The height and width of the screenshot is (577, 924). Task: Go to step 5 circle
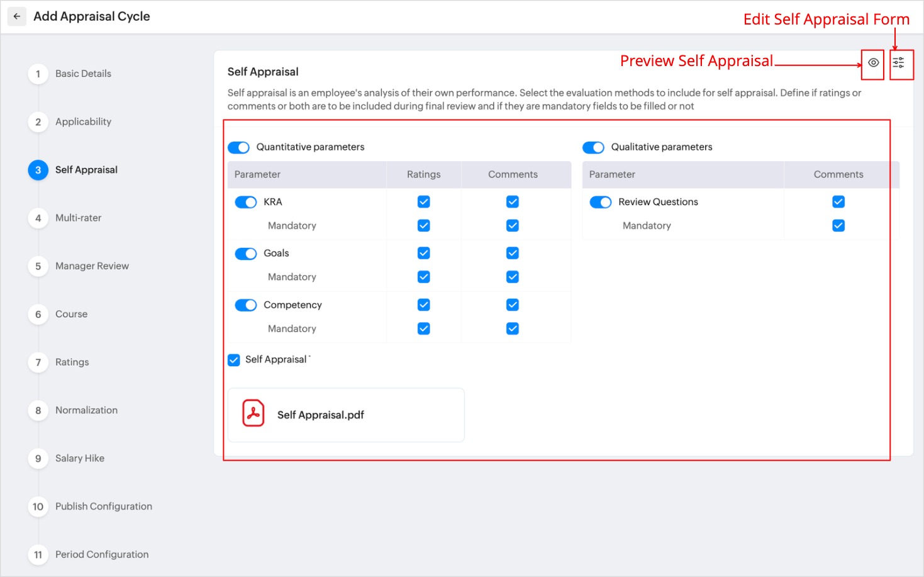(38, 266)
